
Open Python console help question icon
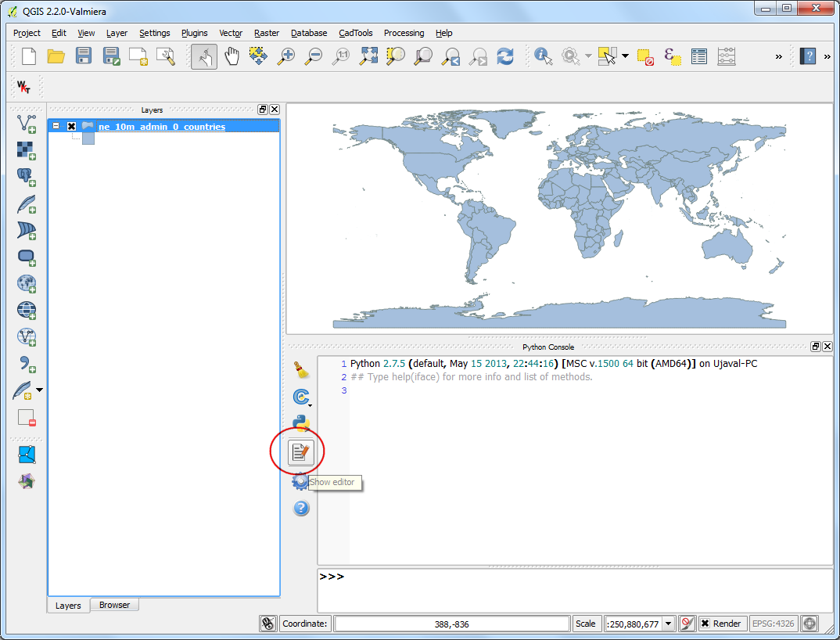click(301, 508)
